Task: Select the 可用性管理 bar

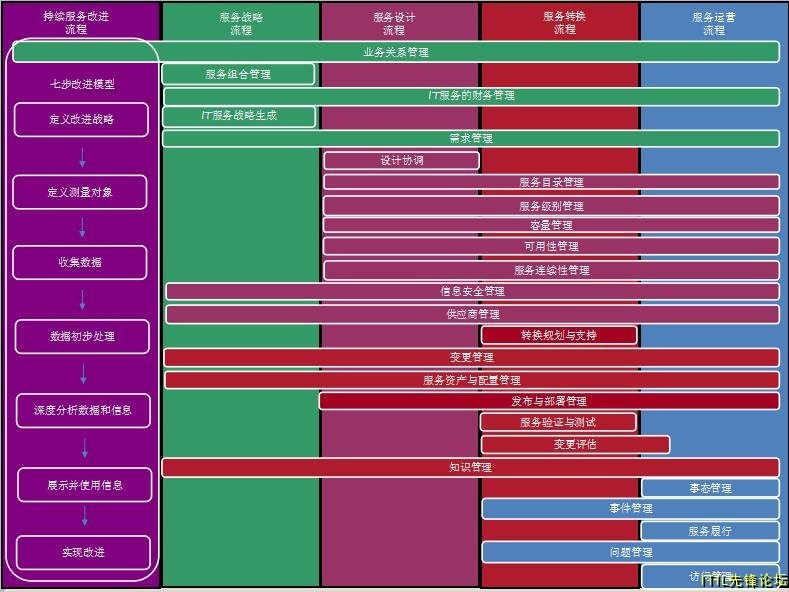Action: click(x=551, y=246)
